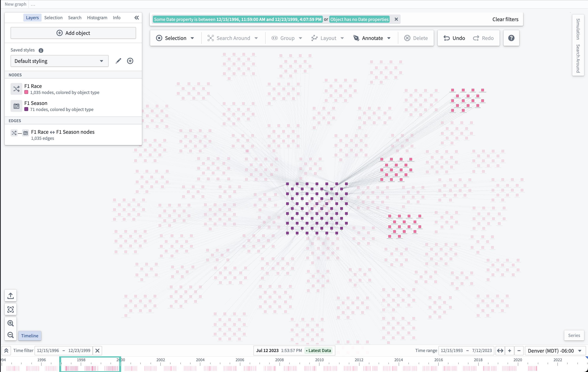The image size is (588, 372).
Task: Switch to the Layers tab
Action: pos(32,18)
